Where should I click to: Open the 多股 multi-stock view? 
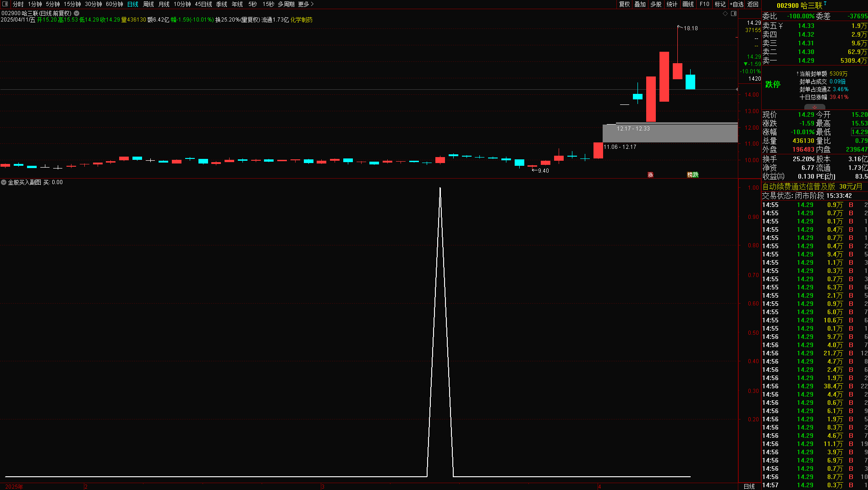point(656,4)
